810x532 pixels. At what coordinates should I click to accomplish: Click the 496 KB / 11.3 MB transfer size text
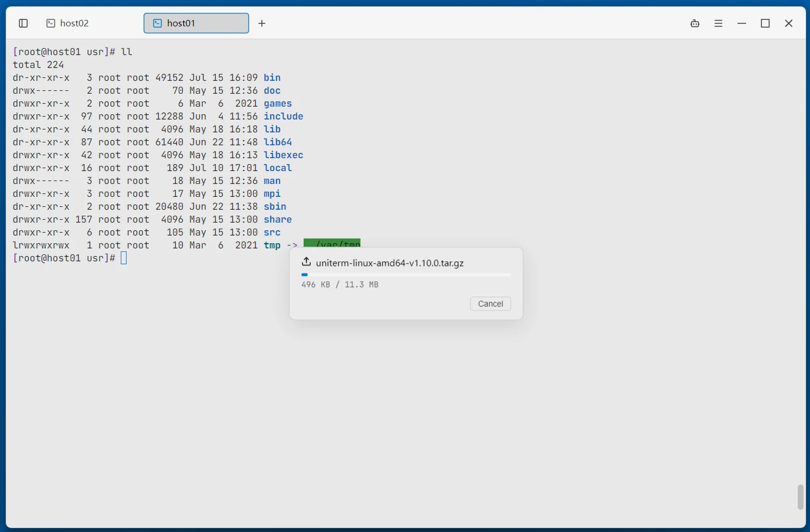point(340,285)
